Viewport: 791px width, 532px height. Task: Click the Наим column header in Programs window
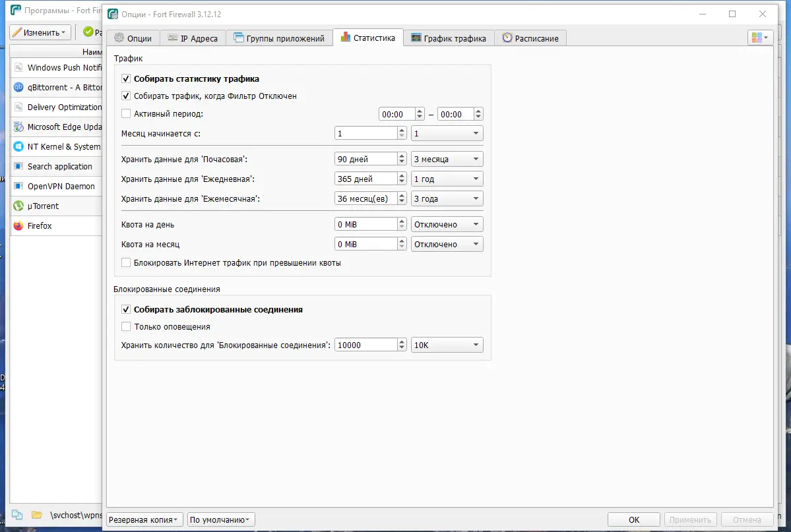(56, 51)
